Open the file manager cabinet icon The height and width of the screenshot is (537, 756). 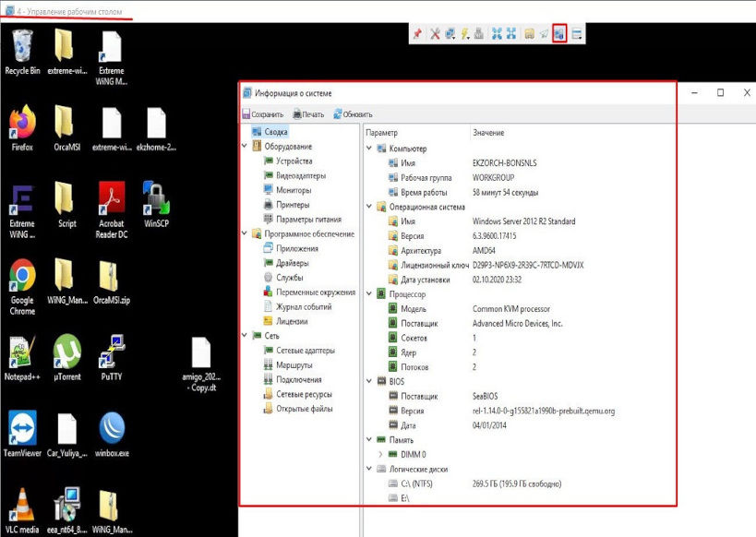[x=530, y=34]
